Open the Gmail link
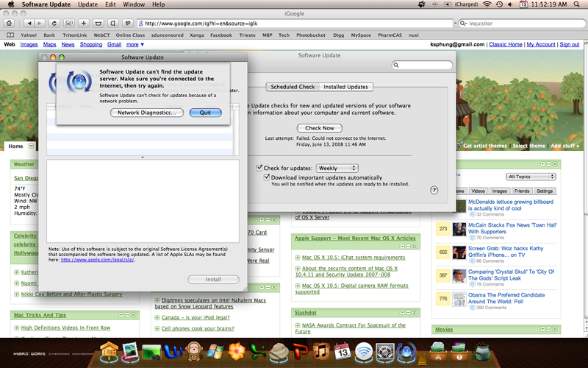 click(x=114, y=44)
